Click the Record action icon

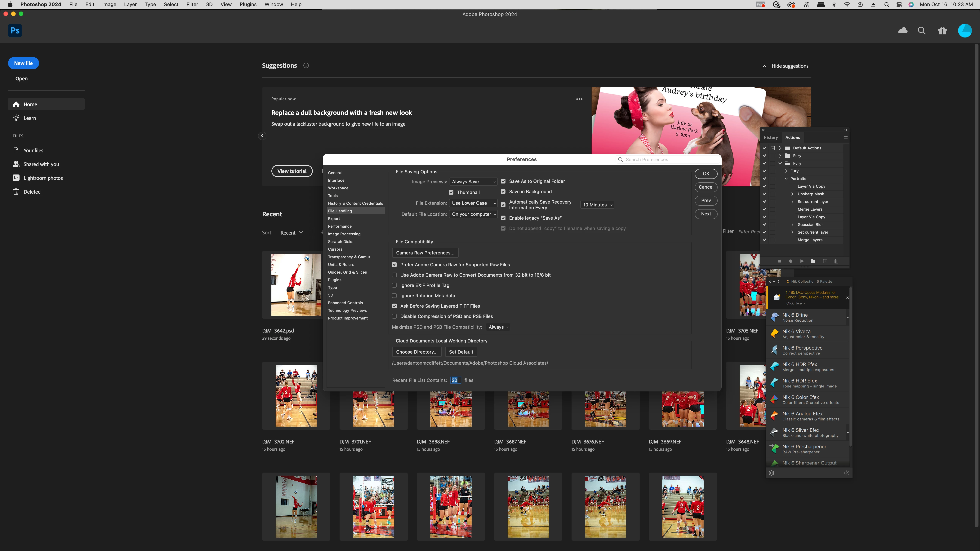(791, 261)
